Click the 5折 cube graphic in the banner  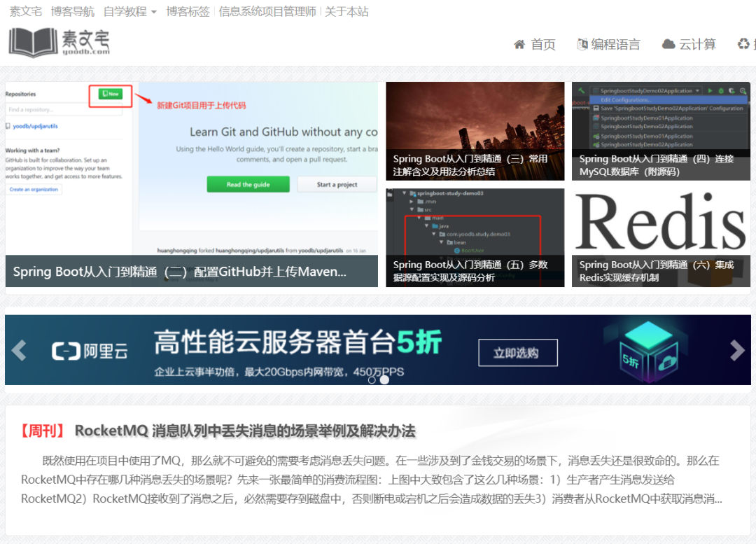(648, 351)
